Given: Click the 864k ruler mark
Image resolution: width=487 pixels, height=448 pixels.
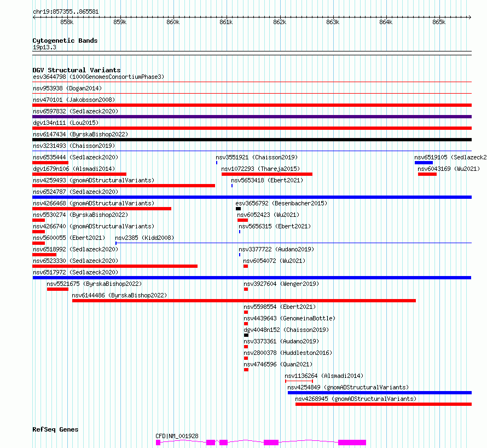Looking at the screenshot, I should pos(386,22).
